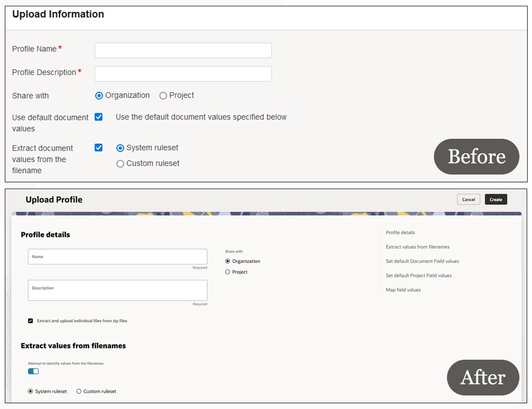This screenshot has height=409, width=532.
Task: Uncheck the Use default document values checkbox
Action: tap(99, 117)
